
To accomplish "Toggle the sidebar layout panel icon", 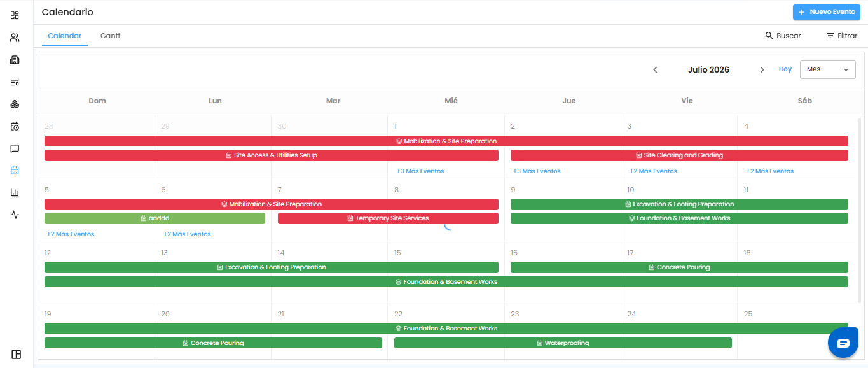I will tap(17, 355).
